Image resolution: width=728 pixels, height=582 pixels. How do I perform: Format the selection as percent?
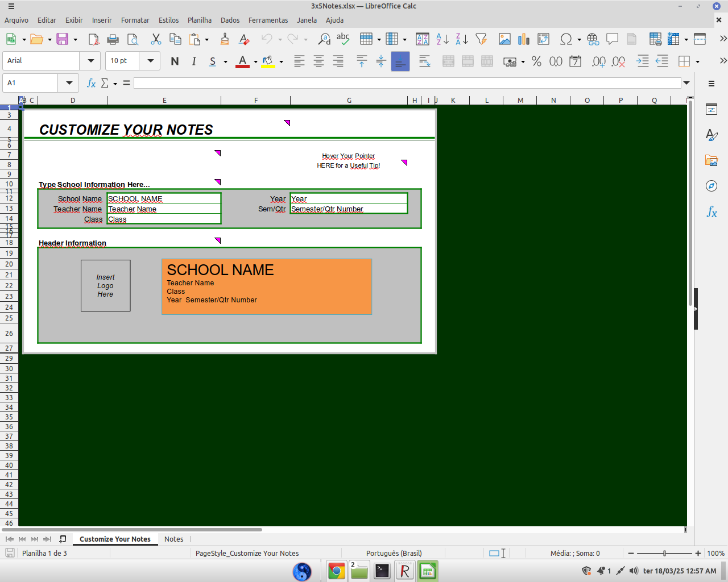point(536,61)
